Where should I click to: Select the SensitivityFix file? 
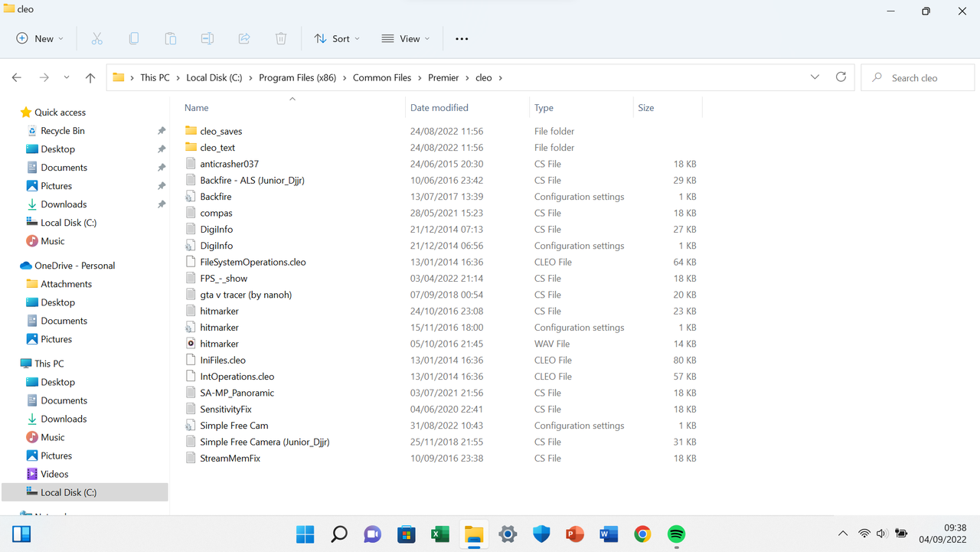226,409
